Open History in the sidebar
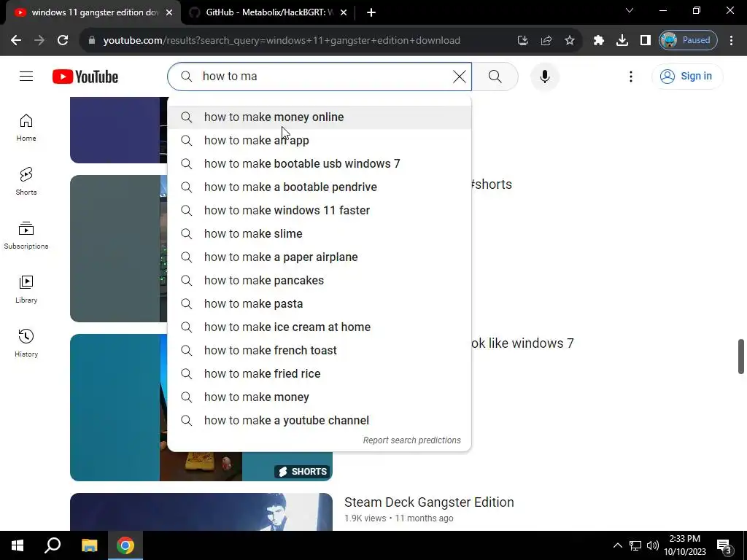The height and width of the screenshot is (560, 747). click(26, 343)
